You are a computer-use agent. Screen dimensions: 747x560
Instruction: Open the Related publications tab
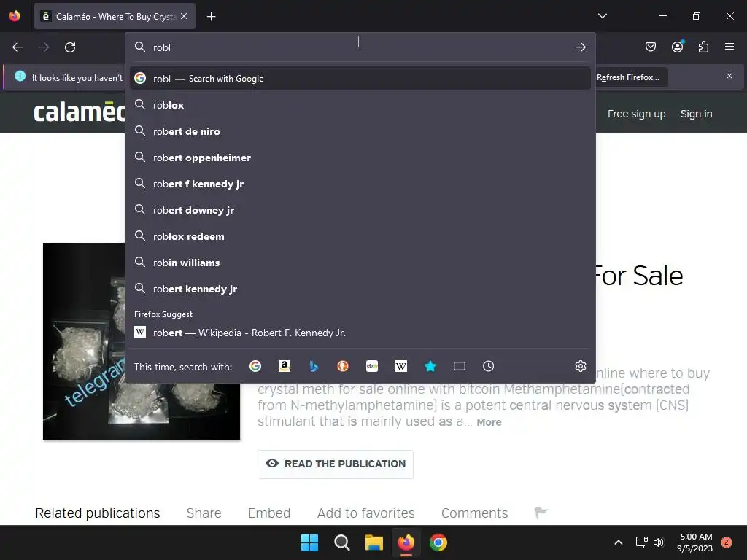click(98, 513)
